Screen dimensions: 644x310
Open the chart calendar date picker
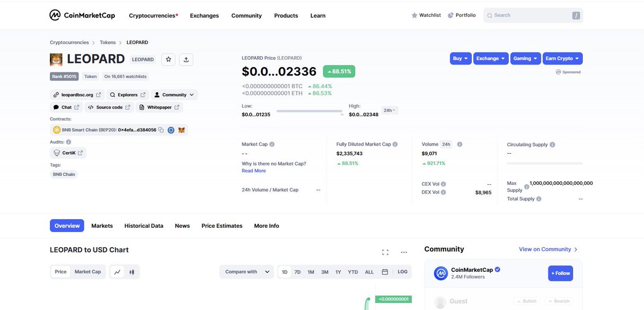[x=385, y=272]
